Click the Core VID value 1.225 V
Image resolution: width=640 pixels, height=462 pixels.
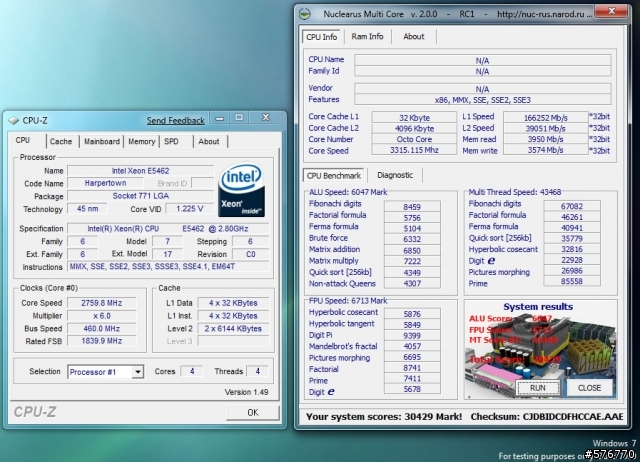(189, 209)
